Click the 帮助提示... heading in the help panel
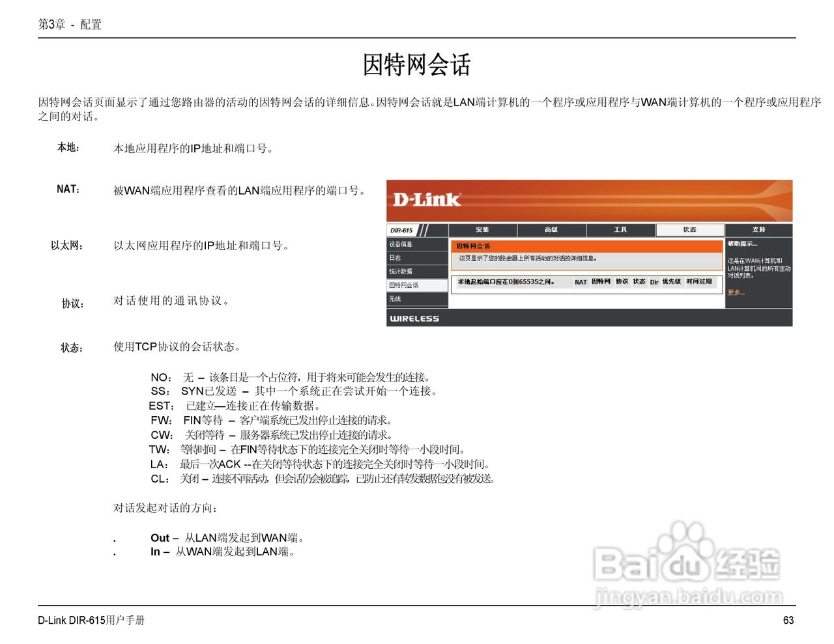Screen dimensions: 834x644 pyautogui.click(x=743, y=244)
